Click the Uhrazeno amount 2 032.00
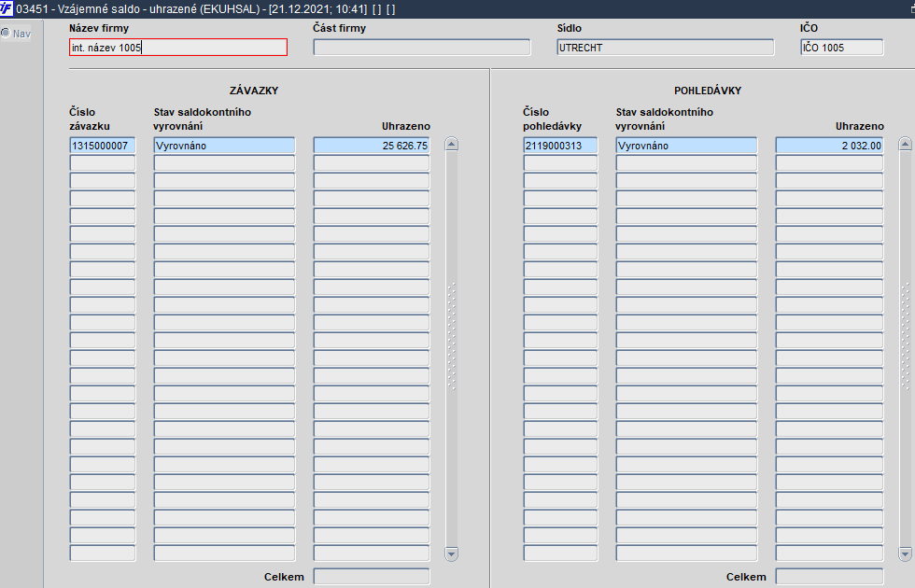Screen dimensions: 915x588 tap(829, 146)
